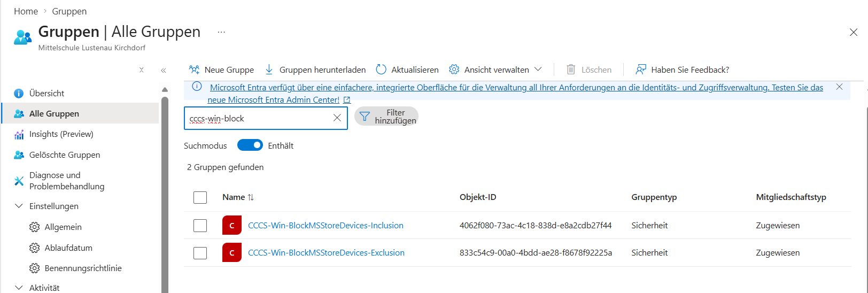Click Gruppen herunterladen
Viewport: 868px width, 293px height.
coord(315,70)
